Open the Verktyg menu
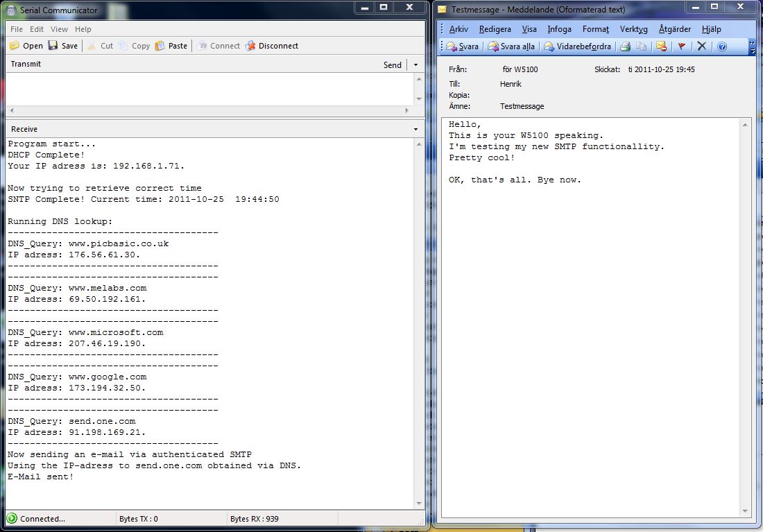763x532 pixels. click(633, 29)
